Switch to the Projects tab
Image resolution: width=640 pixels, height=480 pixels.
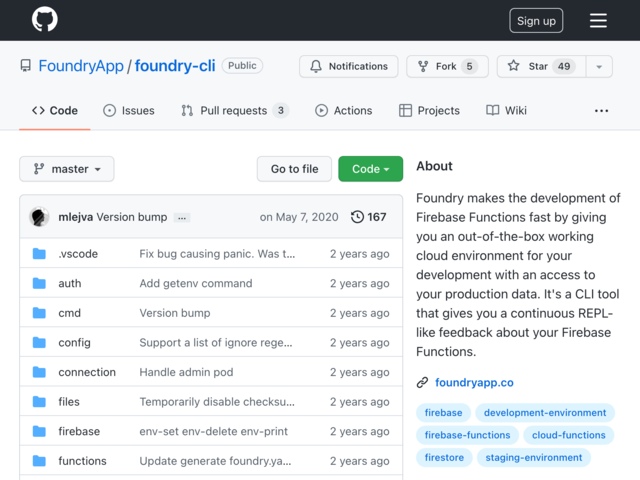pos(429,111)
